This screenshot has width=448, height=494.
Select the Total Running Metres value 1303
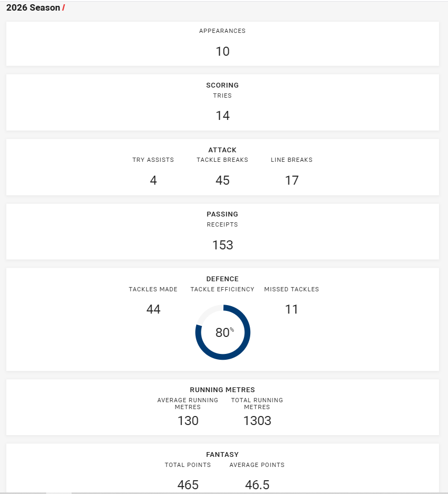tap(257, 421)
